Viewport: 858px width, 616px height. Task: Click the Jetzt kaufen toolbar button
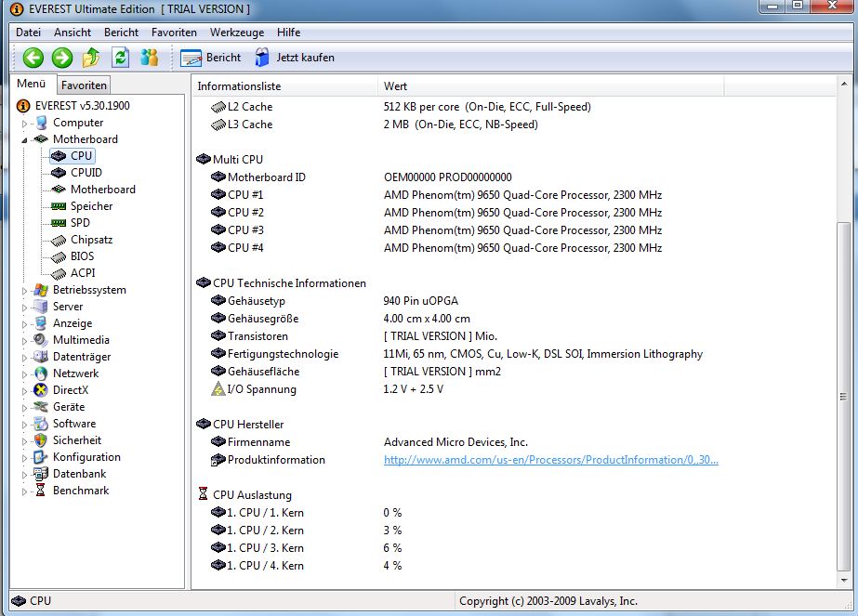pos(295,58)
